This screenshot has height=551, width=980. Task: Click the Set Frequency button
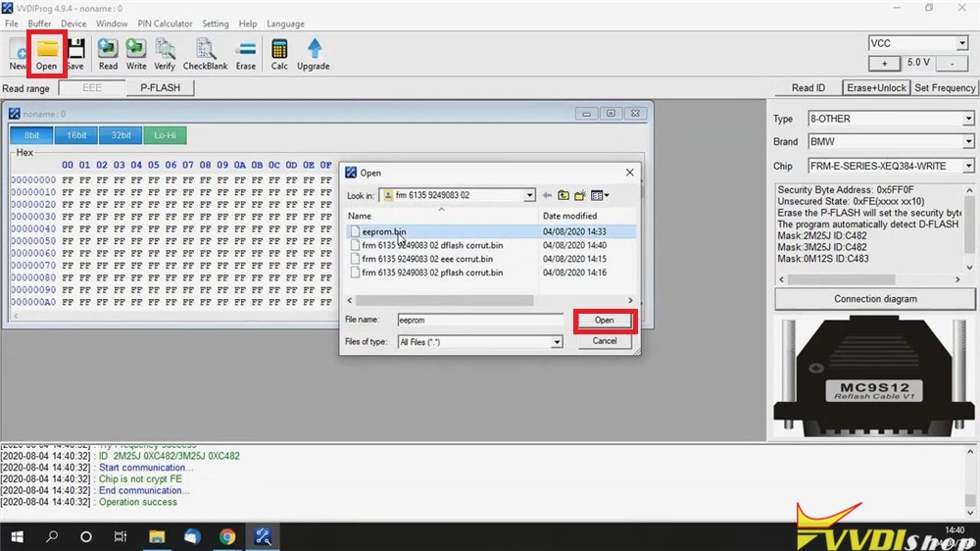click(x=945, y=88)
